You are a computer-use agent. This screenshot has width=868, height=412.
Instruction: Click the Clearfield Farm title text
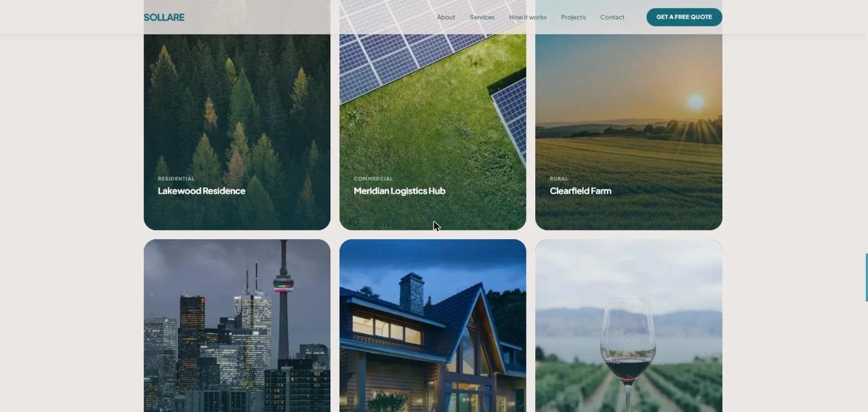click(x=581, y=191)
